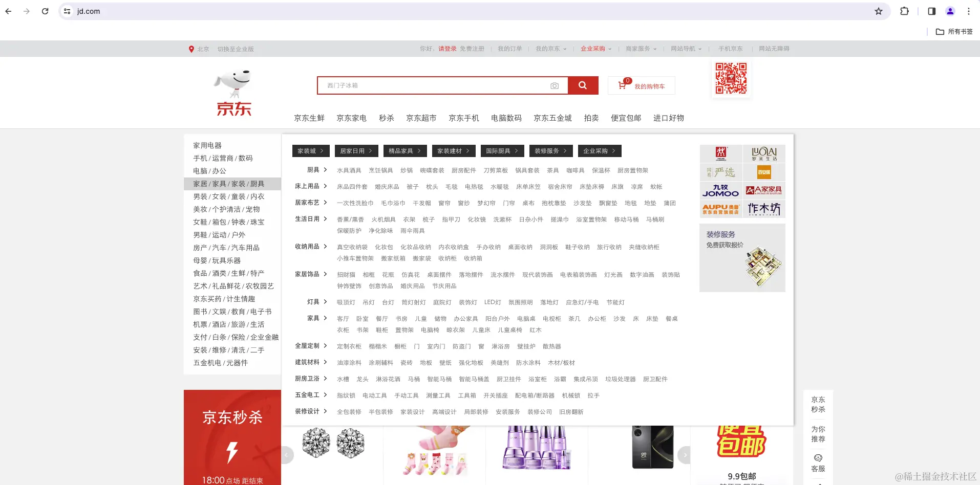Click the 吸顶灯 subcategory link
This screenshot has height=485, width=980.
(346, 302)
